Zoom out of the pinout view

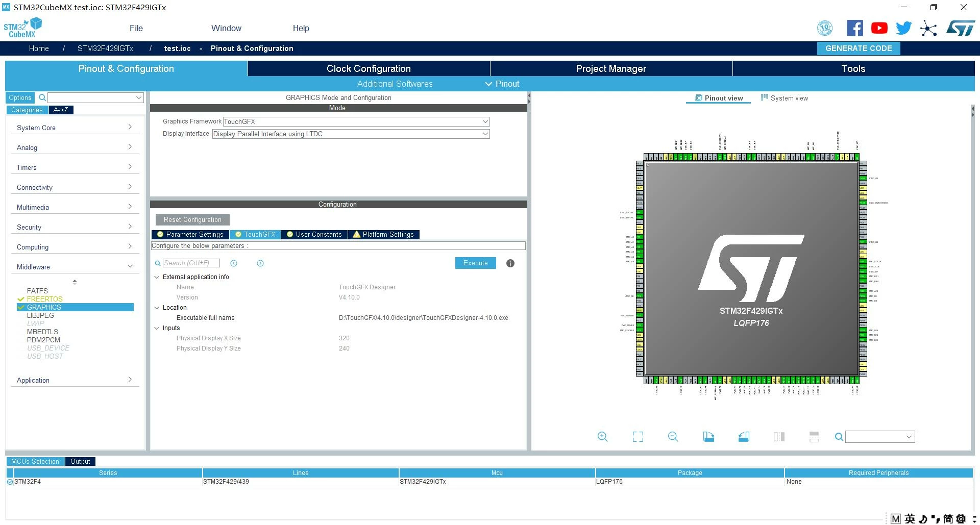673,437
